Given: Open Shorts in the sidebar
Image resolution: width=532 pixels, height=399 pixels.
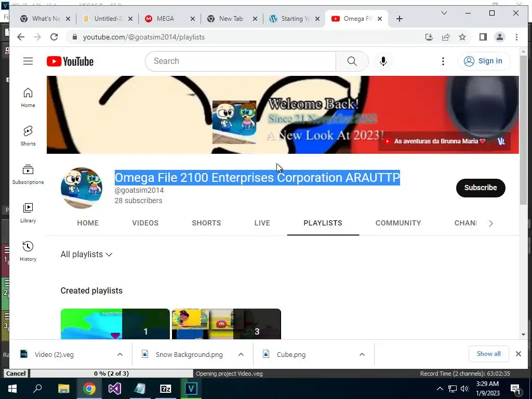Looking at the screenshot, I should pyautogui.click(x=28, y=136).
